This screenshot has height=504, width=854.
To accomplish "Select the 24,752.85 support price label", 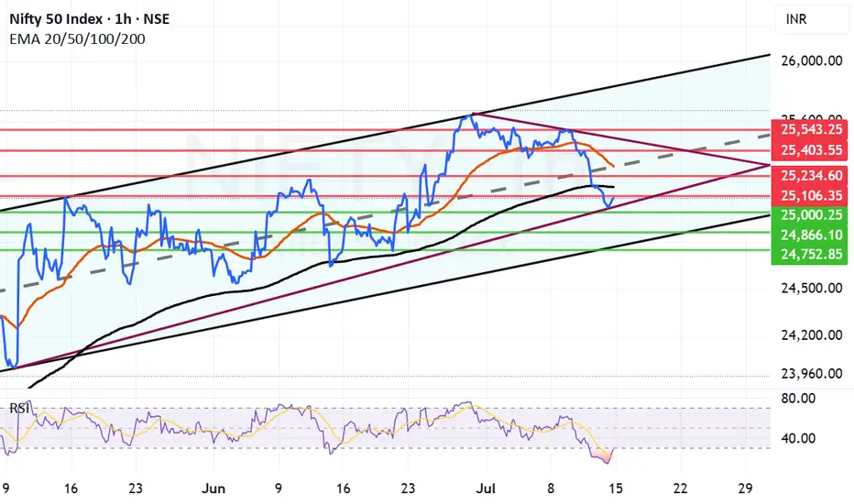I will (810, 255).
